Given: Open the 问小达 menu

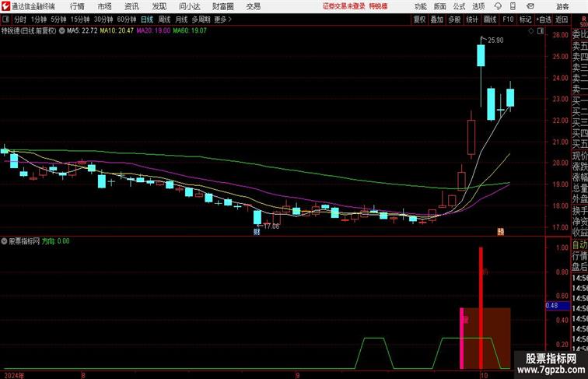Looking at the screenshot, I should (189, 6).
